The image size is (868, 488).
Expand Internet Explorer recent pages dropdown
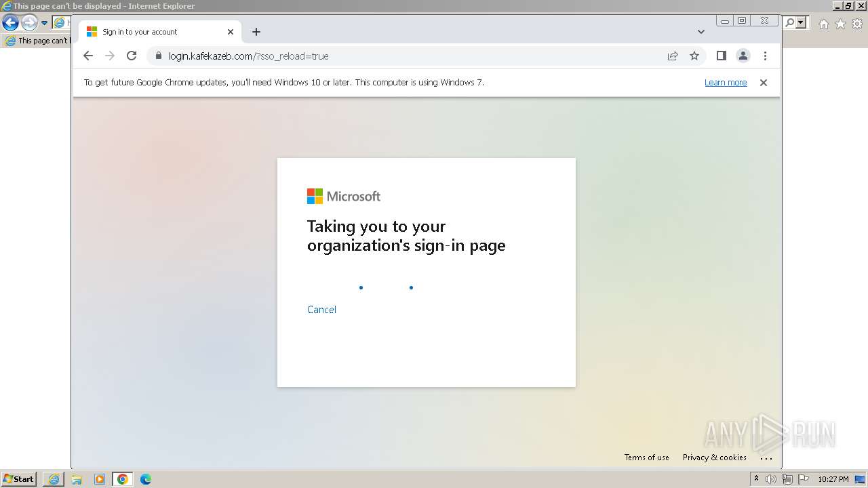click(x=45, y=23)
